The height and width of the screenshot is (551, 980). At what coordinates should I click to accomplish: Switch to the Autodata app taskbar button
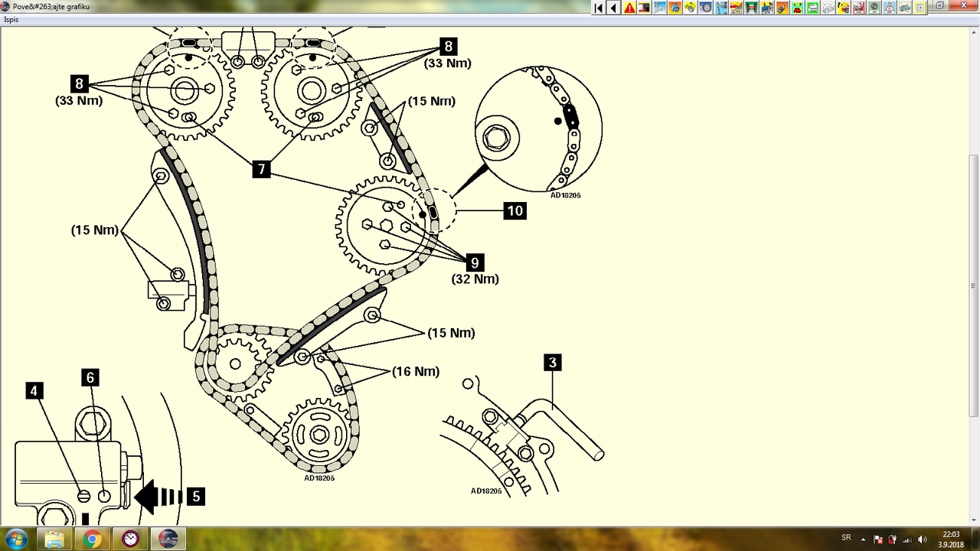coord(169,539)
